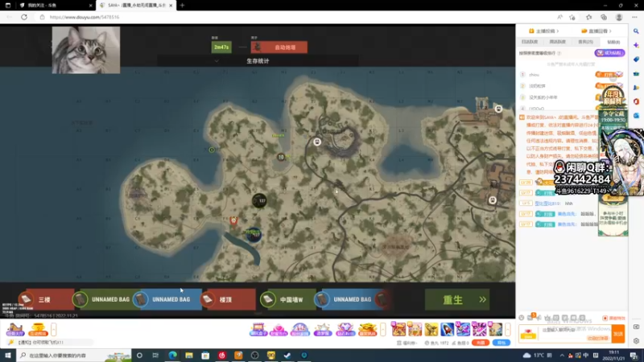This screenshot has width=644, height=362.
Task: Click the help question mark beside ranking title
Action: click(x=559, y=53)
